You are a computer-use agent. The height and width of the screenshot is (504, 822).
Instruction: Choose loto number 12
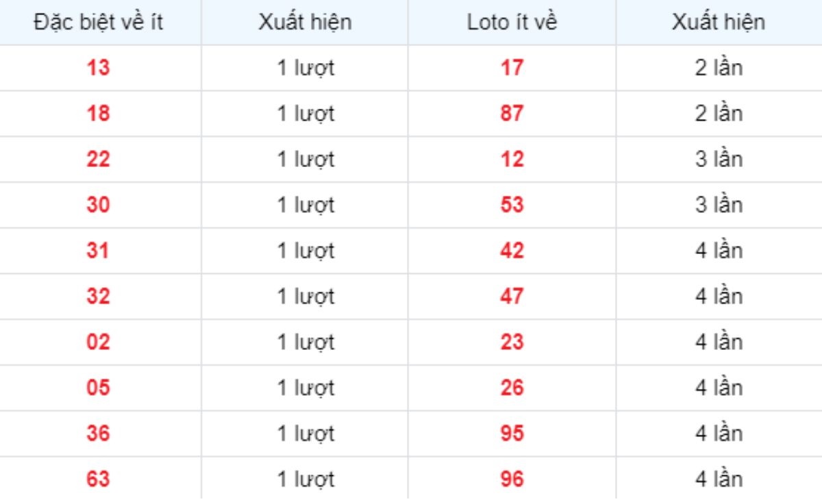pos(512,160)
